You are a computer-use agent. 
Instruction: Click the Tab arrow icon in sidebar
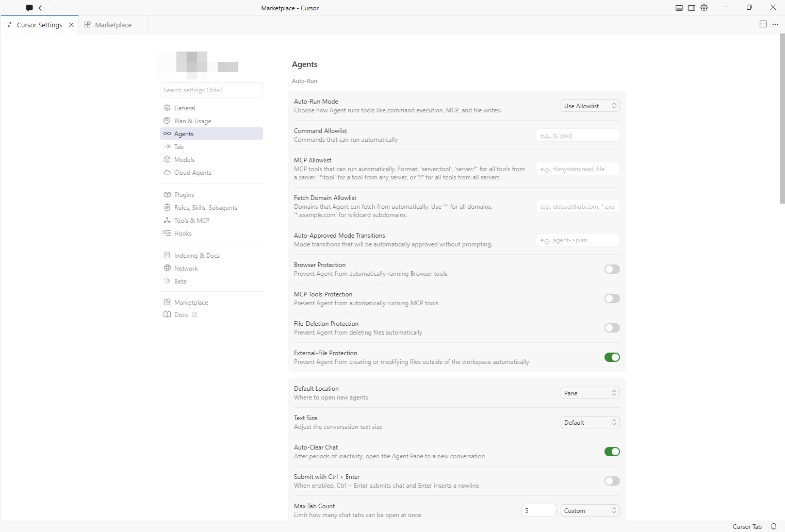167,146
